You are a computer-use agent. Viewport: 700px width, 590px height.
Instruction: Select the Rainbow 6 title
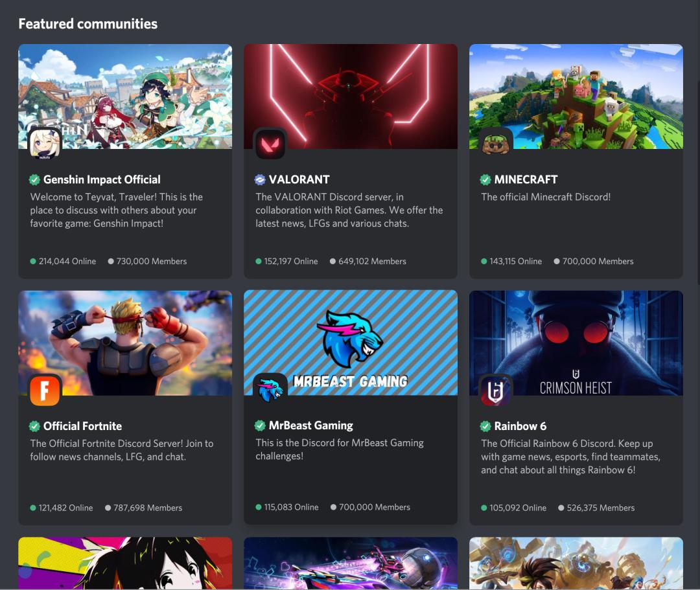coord(520,426)
